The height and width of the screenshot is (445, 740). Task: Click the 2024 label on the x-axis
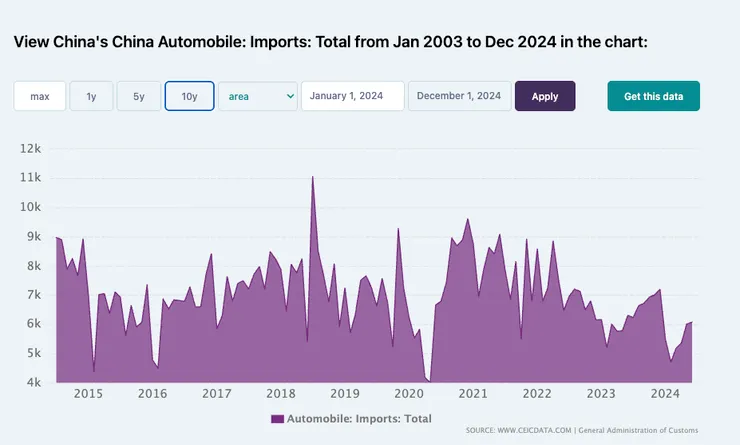point(664,394)
